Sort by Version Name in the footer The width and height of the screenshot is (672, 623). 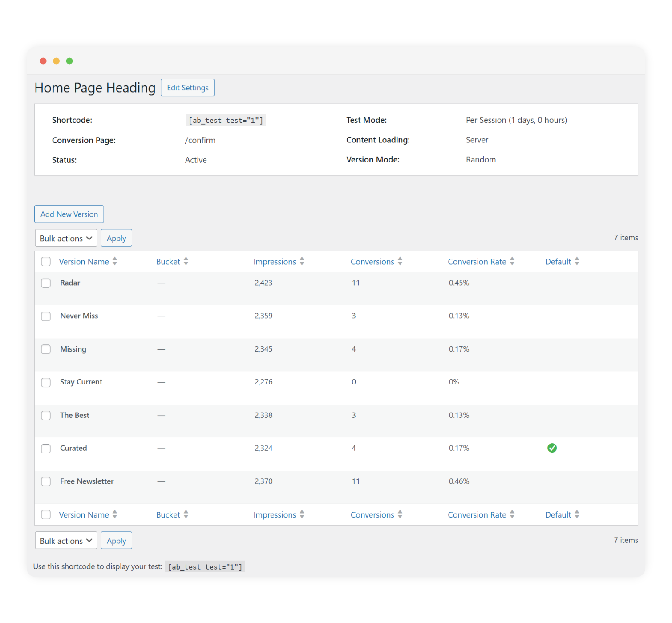[84, 515]
